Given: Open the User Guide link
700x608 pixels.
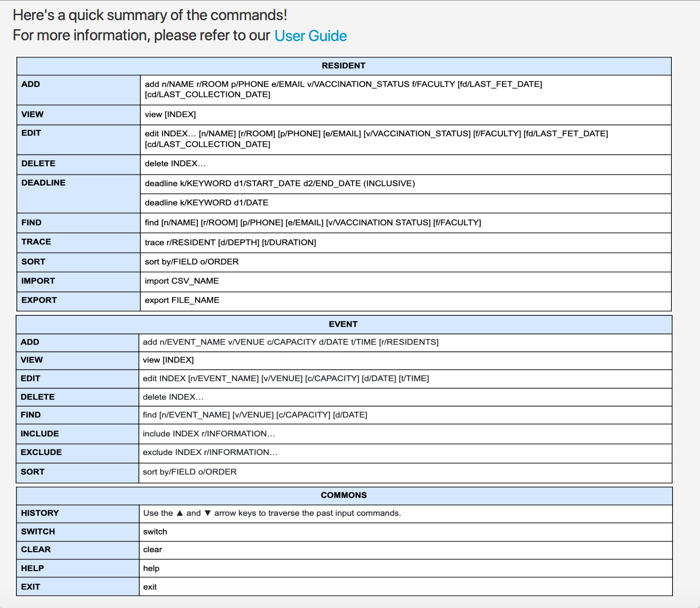Looking at the screenshot, I should pyautogui.click(x=311, y=36).
